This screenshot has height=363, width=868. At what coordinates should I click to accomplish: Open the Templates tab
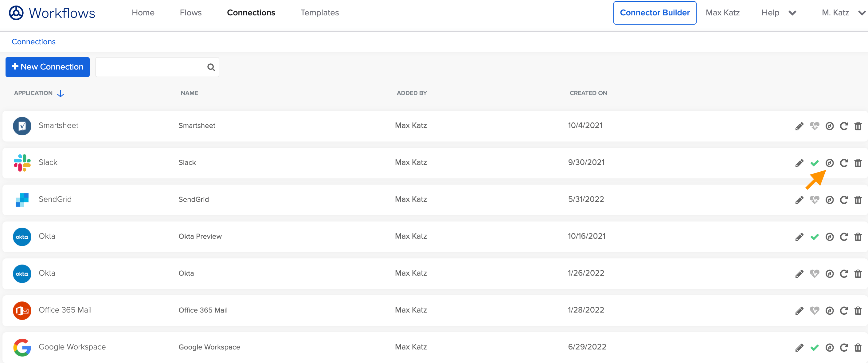[319, 13]
